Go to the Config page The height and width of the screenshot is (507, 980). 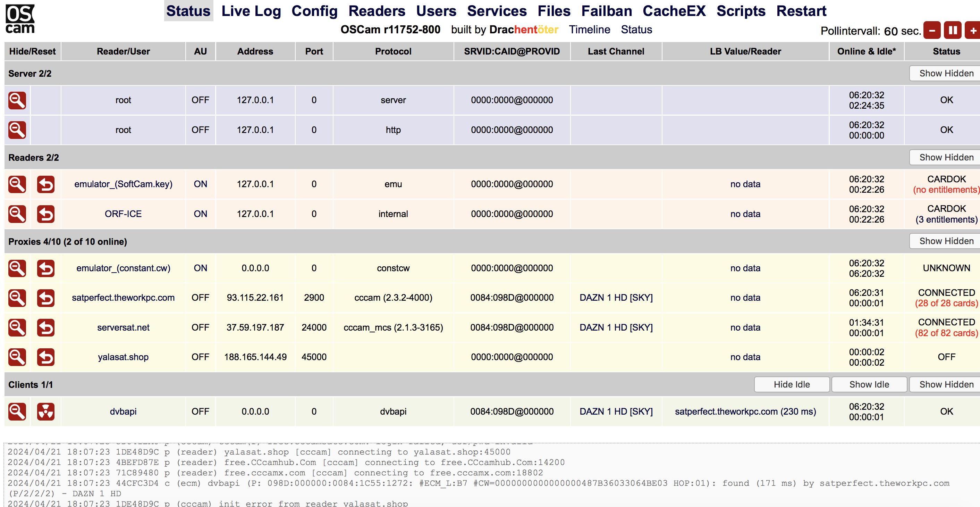click(314, 11)
